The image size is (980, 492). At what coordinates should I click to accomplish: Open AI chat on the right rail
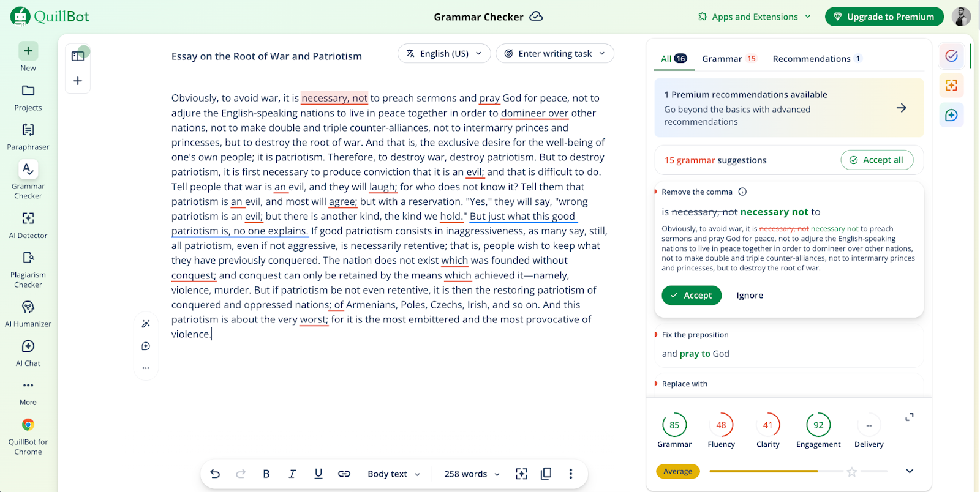tap(951, 115)
